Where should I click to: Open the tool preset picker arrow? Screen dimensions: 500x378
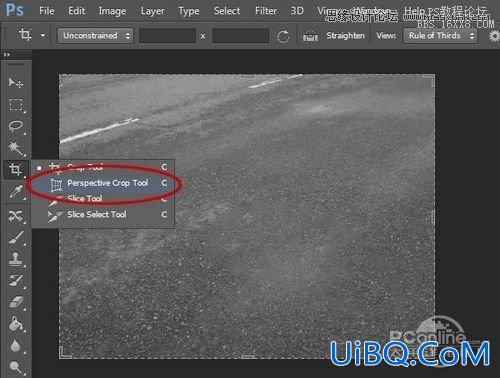pyautogui.click(x=43, y=35)
